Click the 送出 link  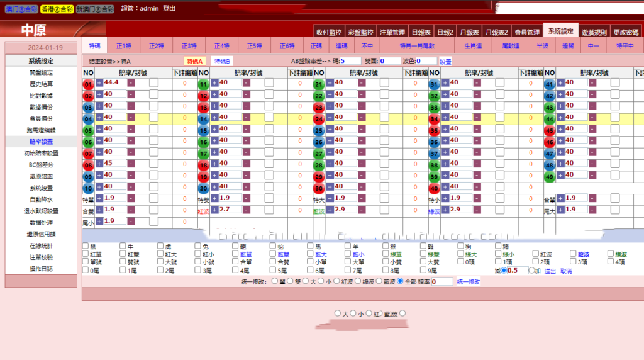click(550, 271)
